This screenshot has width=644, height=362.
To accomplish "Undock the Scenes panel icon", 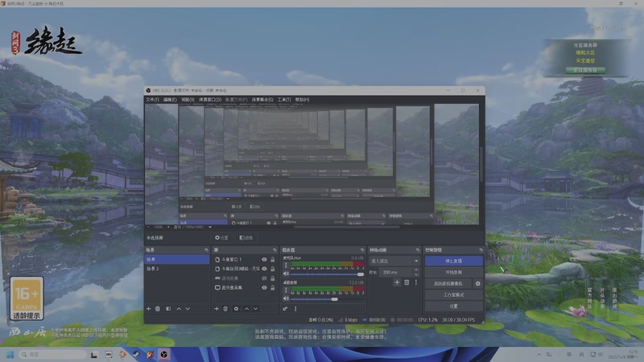I will [x=206, y=250].
